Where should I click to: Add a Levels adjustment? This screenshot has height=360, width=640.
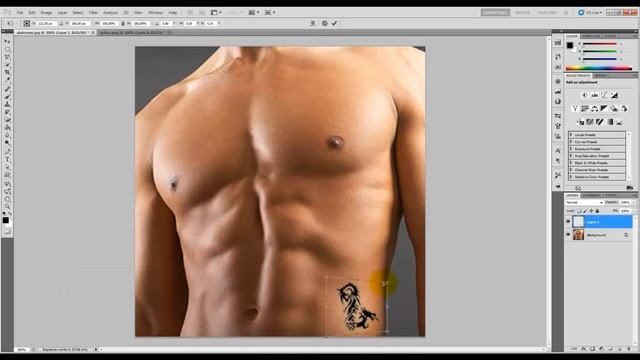(x=595, y=95)
